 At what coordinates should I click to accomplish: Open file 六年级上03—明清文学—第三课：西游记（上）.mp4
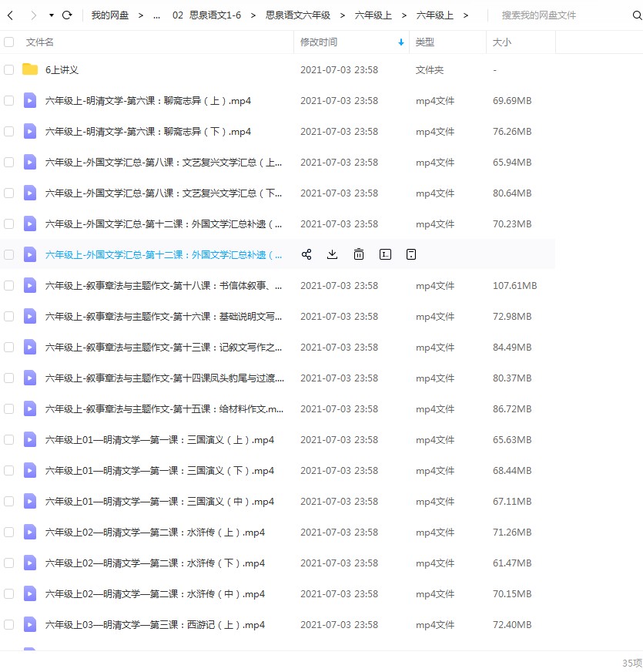155,625
